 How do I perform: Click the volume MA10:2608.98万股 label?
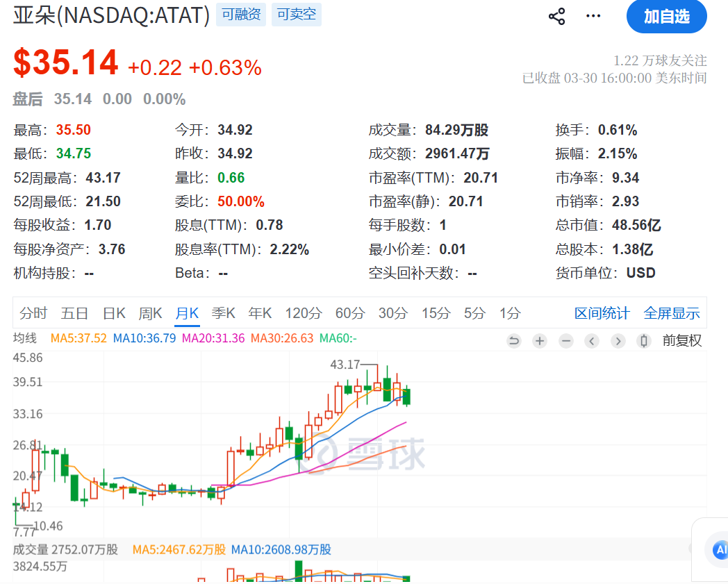(281, 550)
